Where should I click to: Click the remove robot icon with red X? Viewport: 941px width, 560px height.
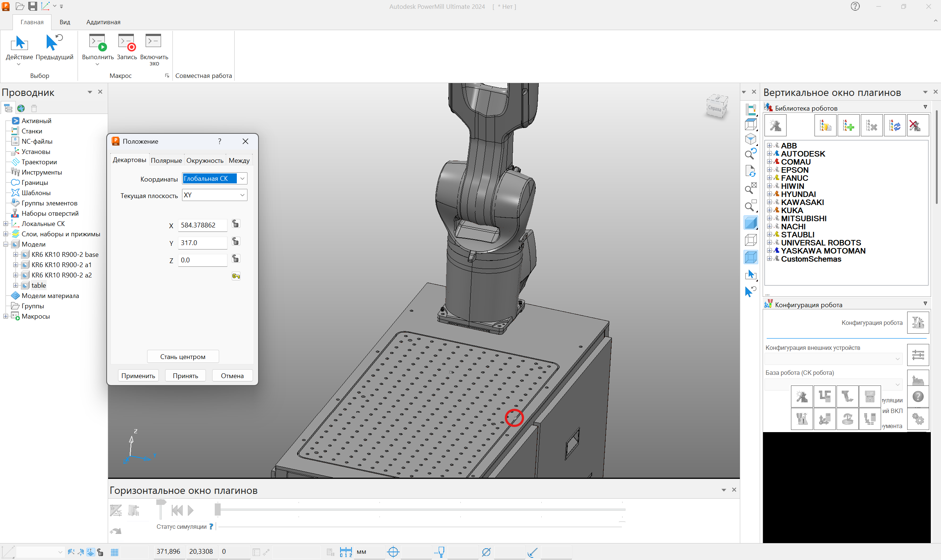pos(918,126)
